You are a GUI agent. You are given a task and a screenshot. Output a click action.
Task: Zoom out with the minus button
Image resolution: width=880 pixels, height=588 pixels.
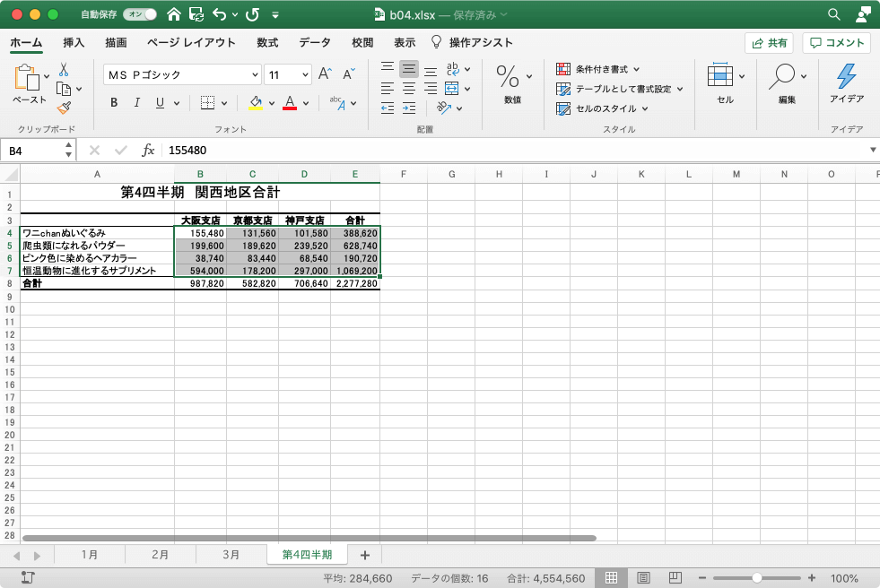702,578
